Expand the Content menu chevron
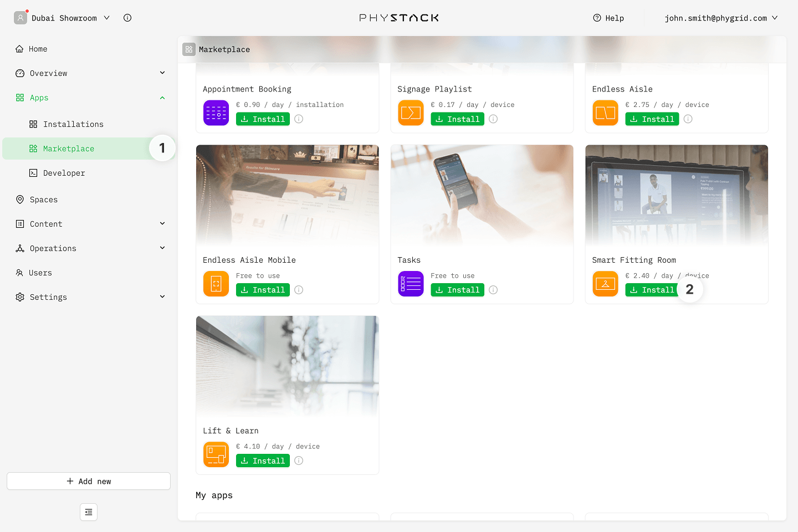798x532 pixels. click(162, 223)
